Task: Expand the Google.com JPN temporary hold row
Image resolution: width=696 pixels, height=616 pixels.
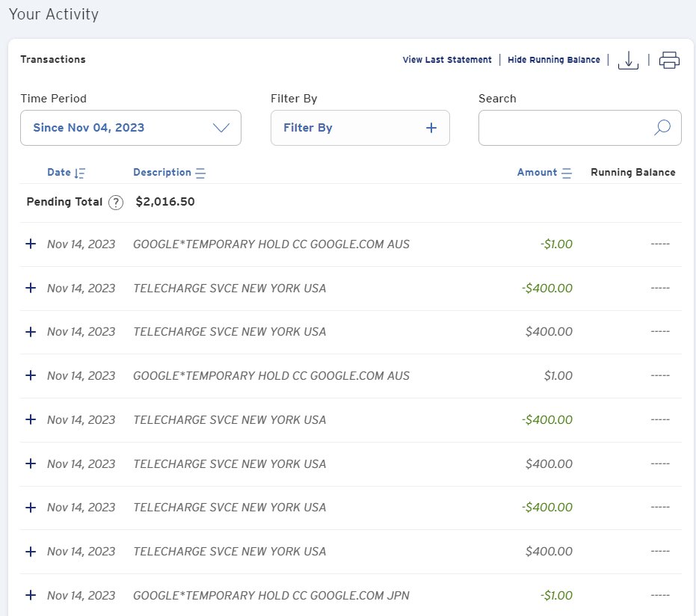Action: coord(31,595)
